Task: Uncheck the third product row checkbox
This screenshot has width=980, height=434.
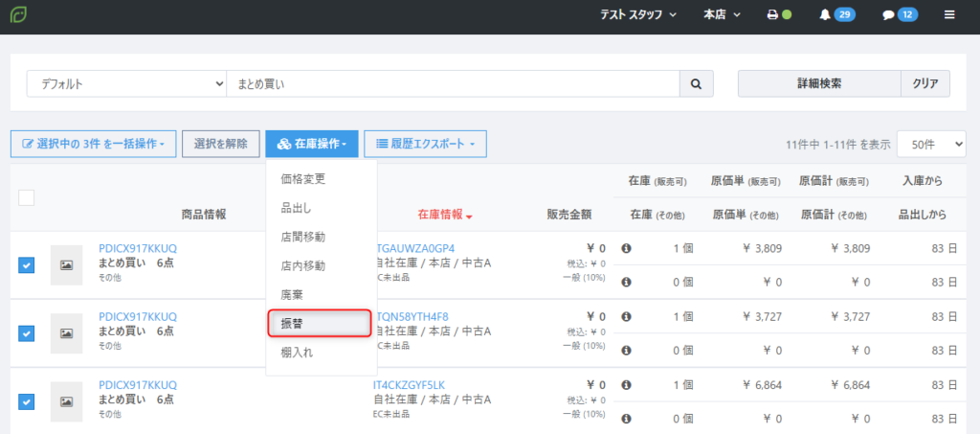Action: (x=27, y=400)
